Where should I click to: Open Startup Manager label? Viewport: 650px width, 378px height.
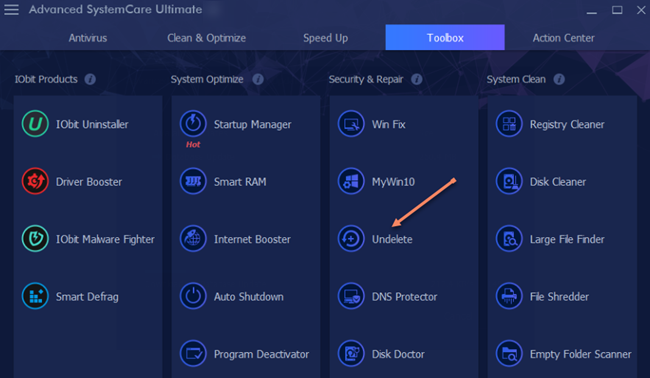pyautogui.click(x=252, y=124)
